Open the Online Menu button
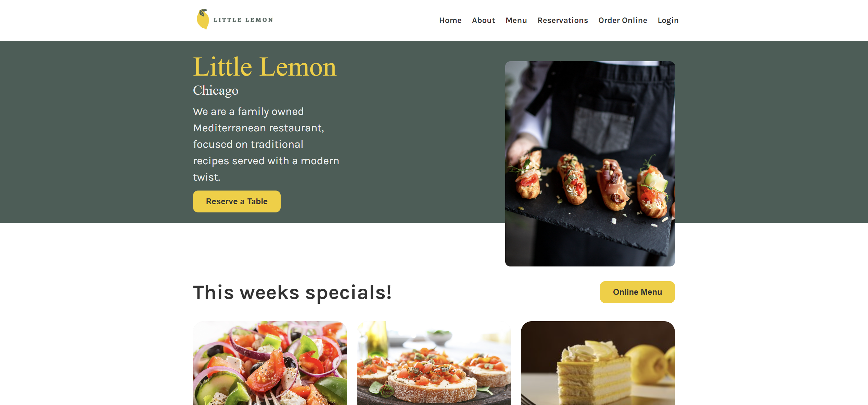This screenshot has width=868, height=405. [x=637, y=292]
